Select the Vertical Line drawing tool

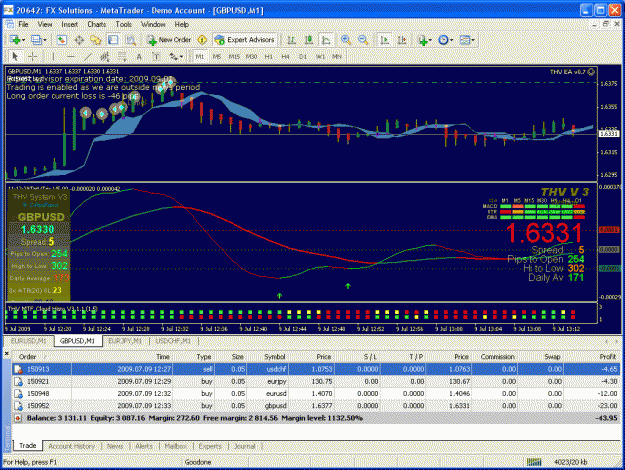pos(53,57)
